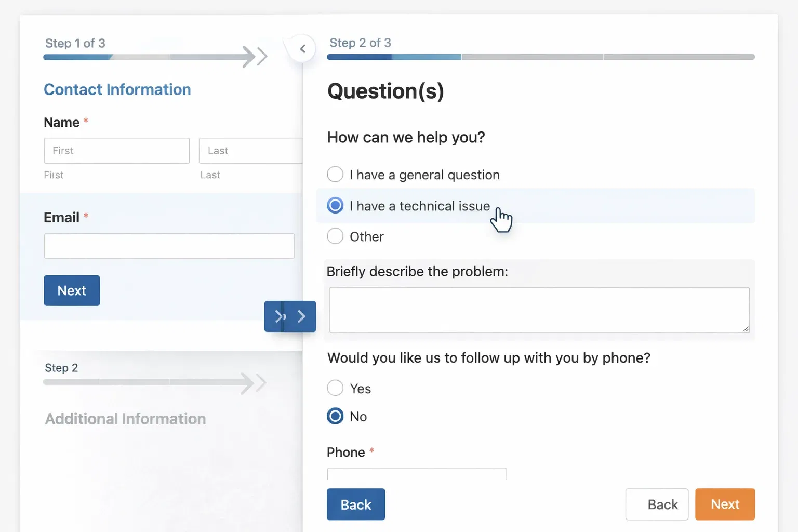Click the 'Briefly describe the problem' text area
Image resolution: width=798 pixels, height=532 pixels.
(539, 309)
